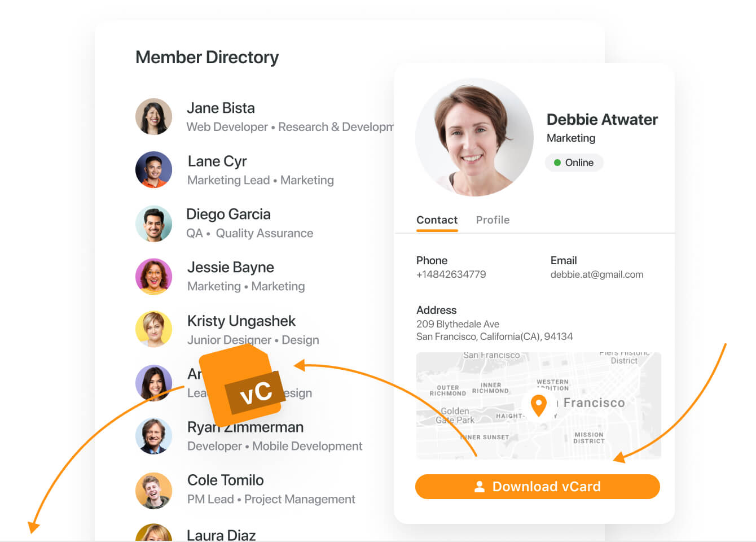Click the San Francisco map preview
The width and height of the screenshot is (756, 542).
539,405
